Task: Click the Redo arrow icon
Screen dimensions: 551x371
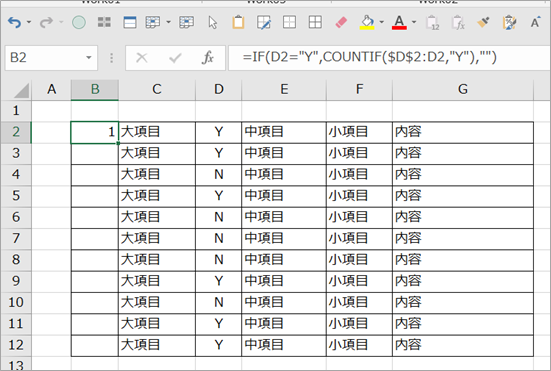Action: pos(46,23)
